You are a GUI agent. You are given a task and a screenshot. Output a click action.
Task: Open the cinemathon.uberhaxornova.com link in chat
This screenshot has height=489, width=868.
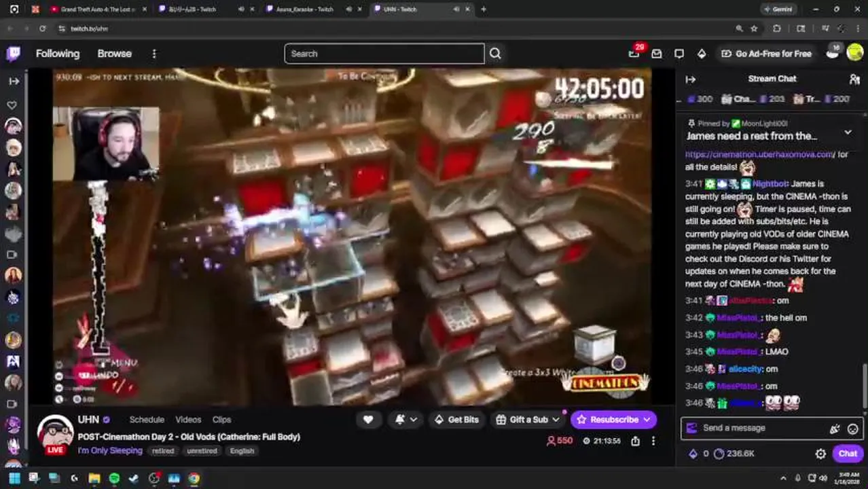coord(759,154)
